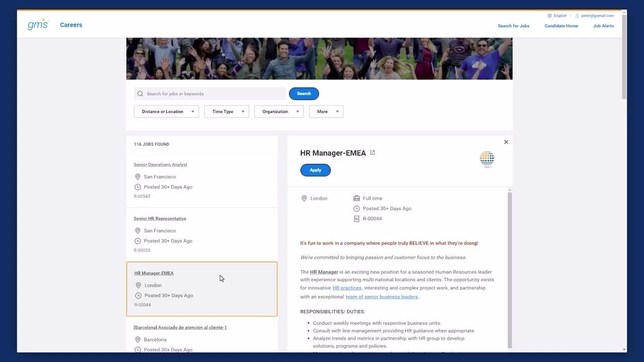Follow the HR practices link
This screenshot has width=644, height=362.
click(347, 288)
